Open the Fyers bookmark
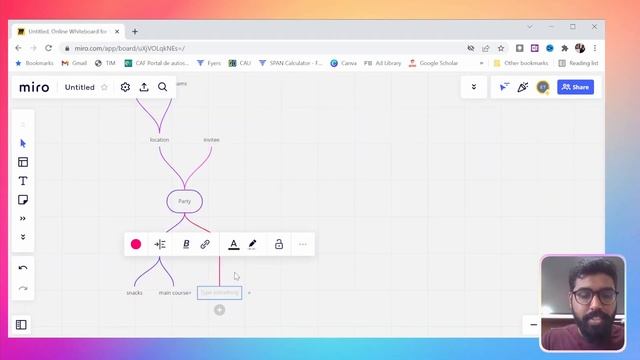This screenshot has height=360, width=640. (209, 63)
